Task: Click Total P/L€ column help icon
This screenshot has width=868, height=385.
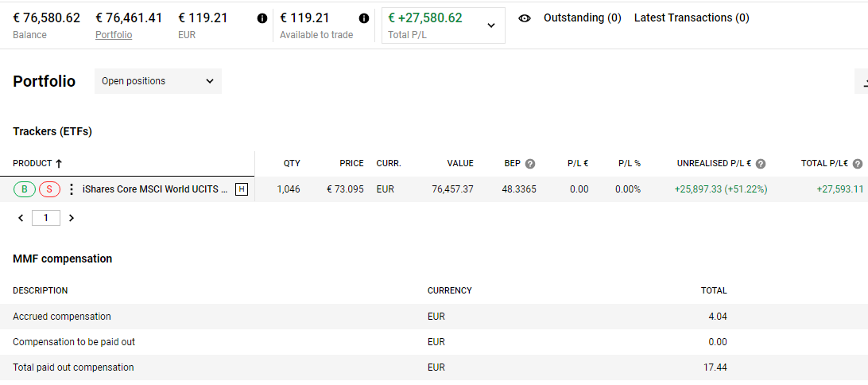Action: coord(858,163)
